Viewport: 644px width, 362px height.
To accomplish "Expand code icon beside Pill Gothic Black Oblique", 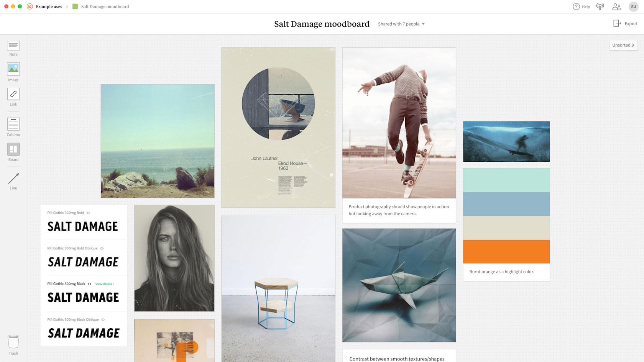I will click(x=103, y=319).
